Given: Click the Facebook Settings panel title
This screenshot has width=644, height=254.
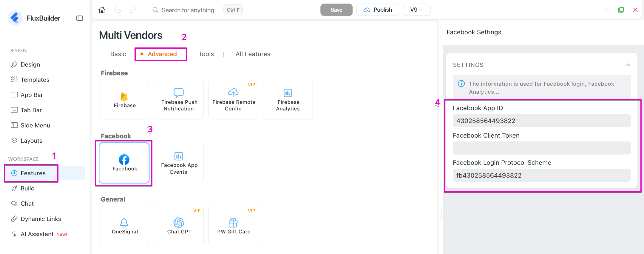Looking at the screenshot, I should pyautogui.click(x=474, y=32).
